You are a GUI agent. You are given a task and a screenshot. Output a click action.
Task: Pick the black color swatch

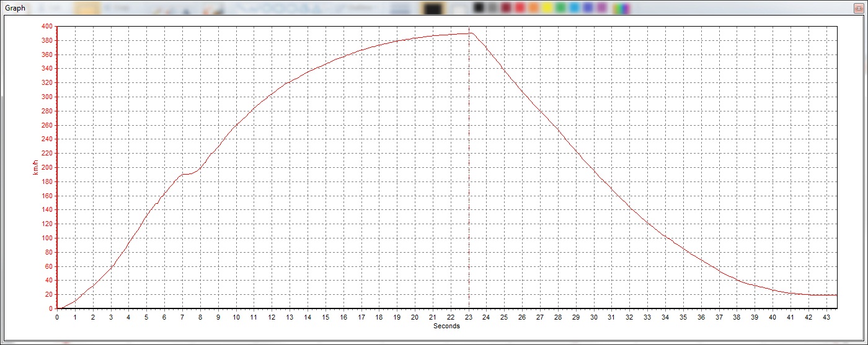[478, 8]
